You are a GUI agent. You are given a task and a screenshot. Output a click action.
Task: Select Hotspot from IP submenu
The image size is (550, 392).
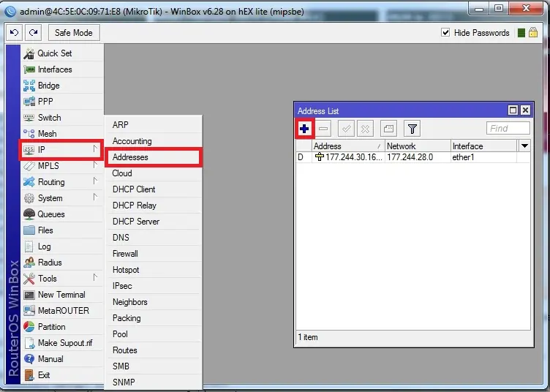coord(154,270)
